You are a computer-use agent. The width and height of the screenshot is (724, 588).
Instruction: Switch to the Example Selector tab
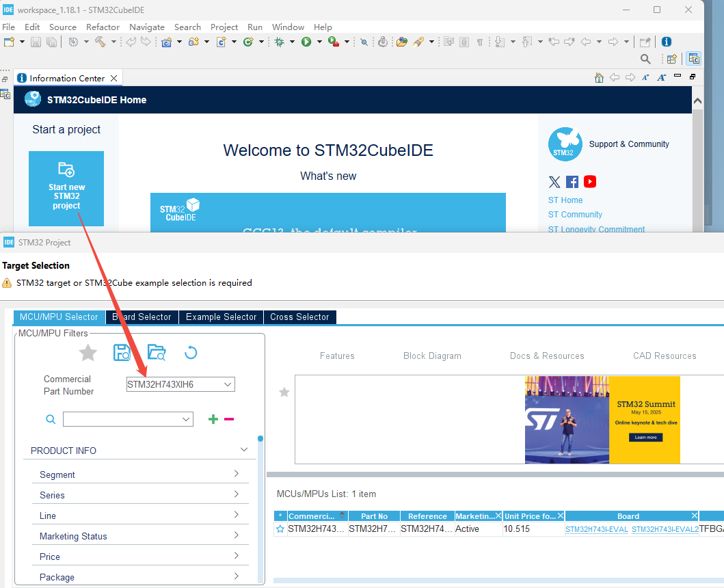pyautogui.click(x=222, y=317)
